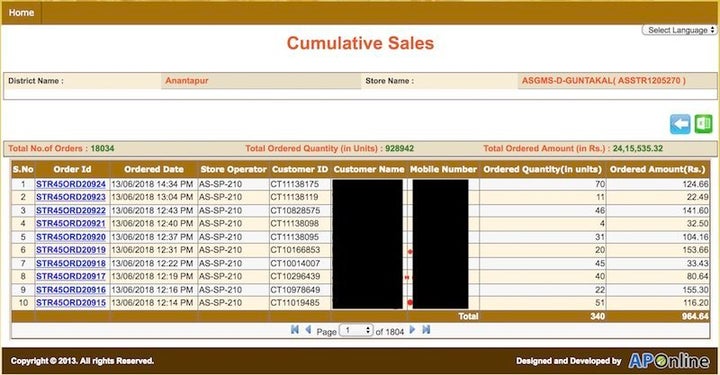Image resolution: width=720 pixels, height=375 pixels.
Task: Open the Select Language dropdown
Action: 679,30
